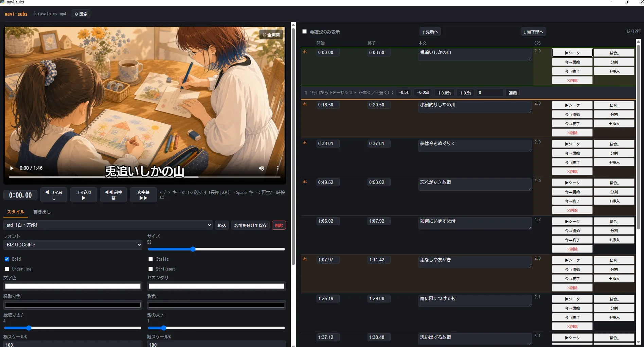
Task: Seek to the 小鮒釣りしかの川 line
Action: (572, 105)
